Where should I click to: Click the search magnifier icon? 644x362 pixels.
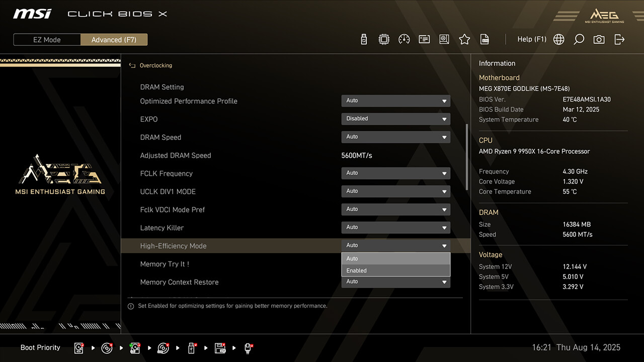point(579,39)
